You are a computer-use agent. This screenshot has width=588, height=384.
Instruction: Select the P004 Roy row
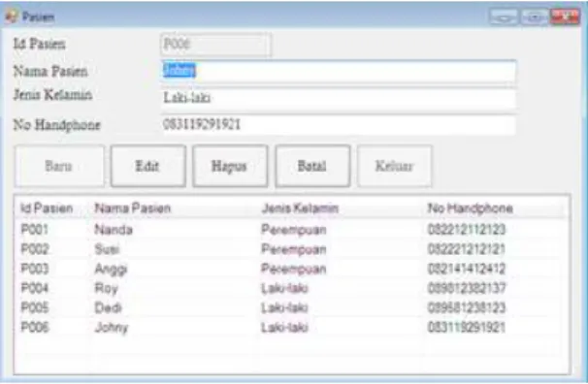291,288
